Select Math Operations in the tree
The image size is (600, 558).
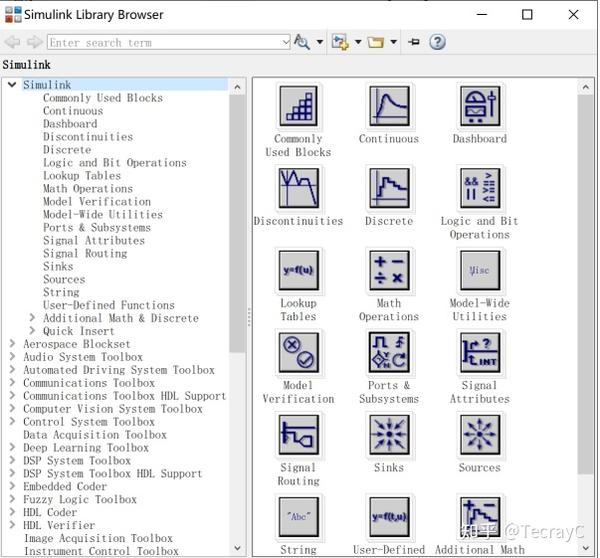[88, 189]
